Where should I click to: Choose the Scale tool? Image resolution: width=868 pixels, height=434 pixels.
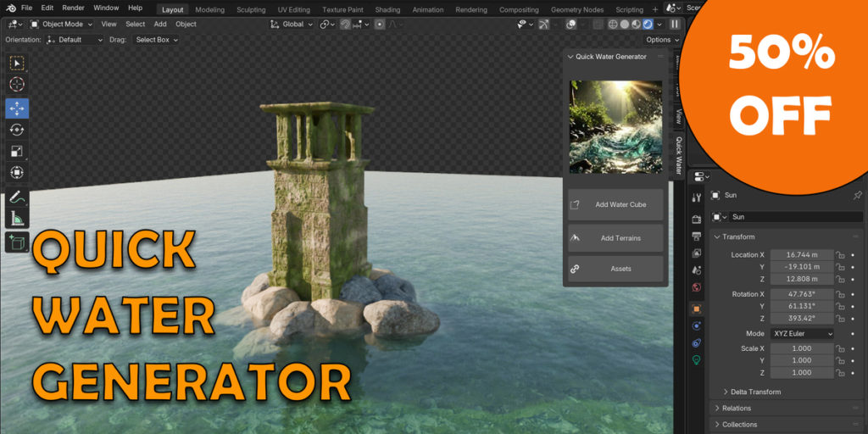point(17,152)
